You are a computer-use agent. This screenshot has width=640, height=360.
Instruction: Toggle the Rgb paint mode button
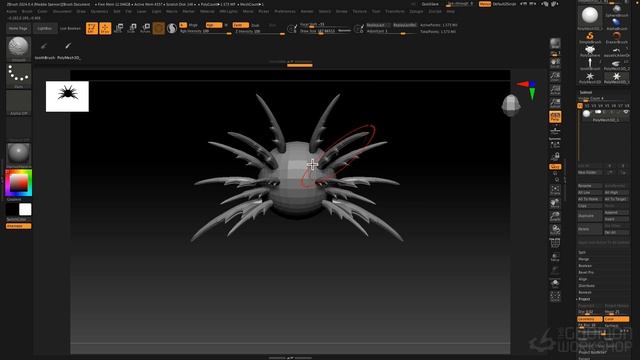(213, 25)
